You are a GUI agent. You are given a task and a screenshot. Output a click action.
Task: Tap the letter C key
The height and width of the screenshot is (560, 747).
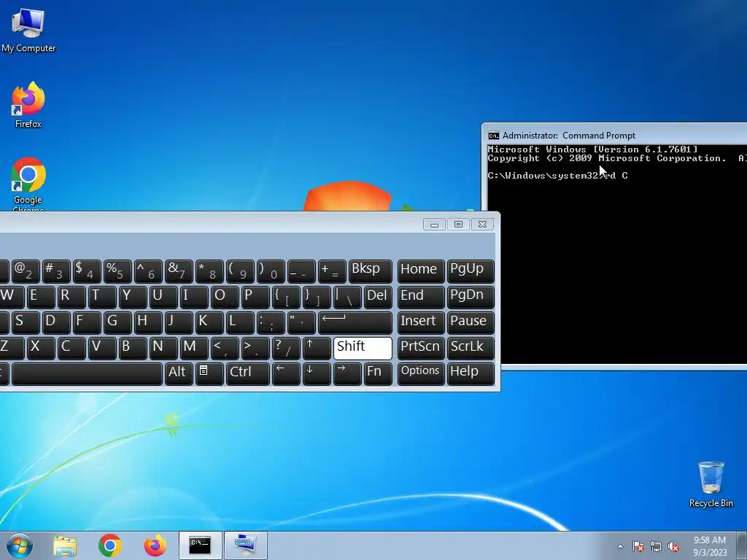click(x=71, y=348)
